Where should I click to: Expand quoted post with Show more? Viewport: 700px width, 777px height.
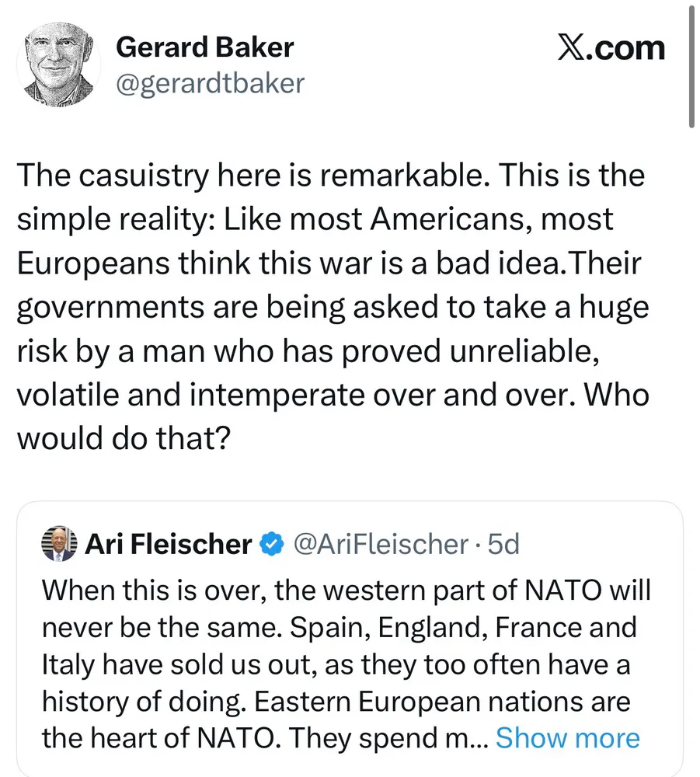pos(567,737)
